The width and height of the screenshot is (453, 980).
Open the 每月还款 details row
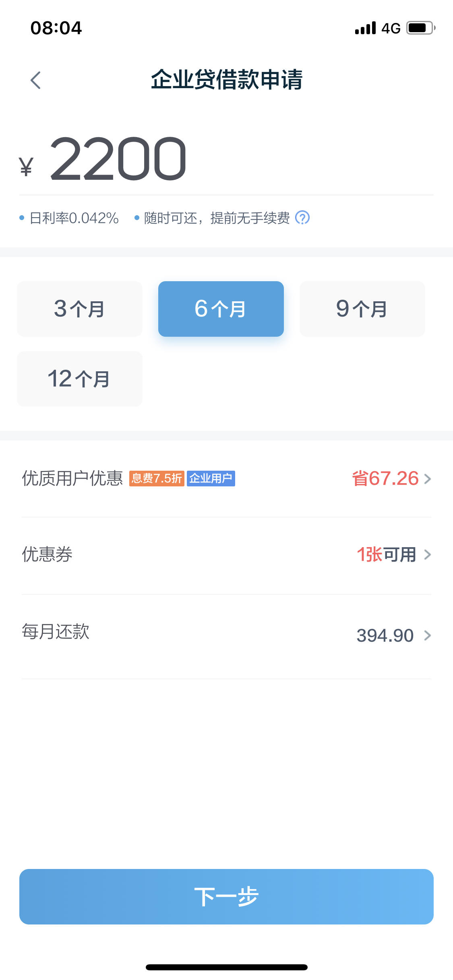(x=226, y=636)
